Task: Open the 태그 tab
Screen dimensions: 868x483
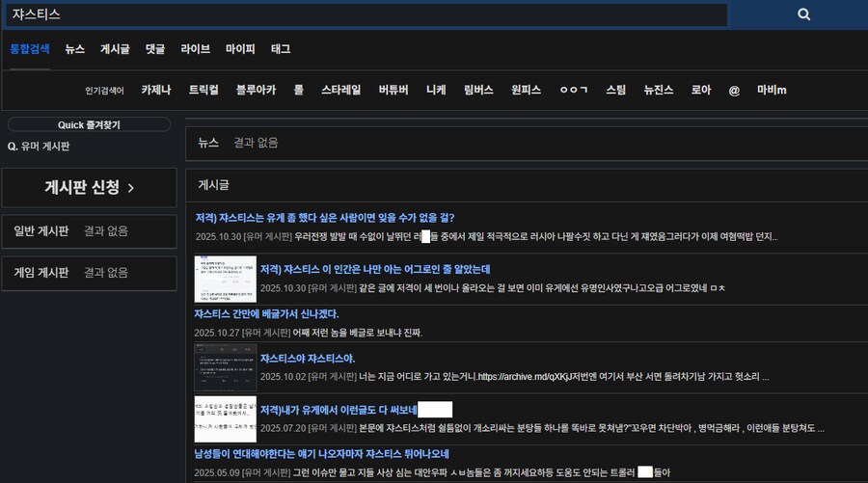Action: tap(281, 49)
